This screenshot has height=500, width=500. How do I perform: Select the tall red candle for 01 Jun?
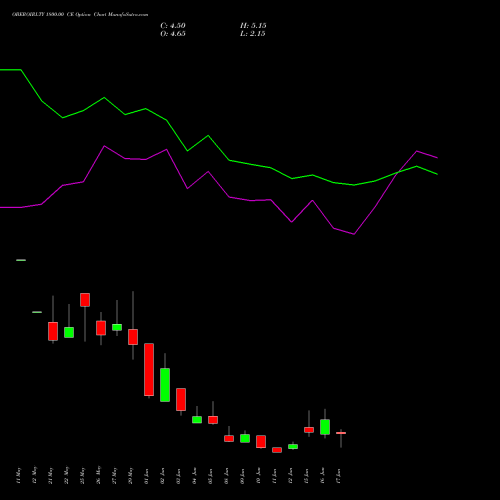149,369
